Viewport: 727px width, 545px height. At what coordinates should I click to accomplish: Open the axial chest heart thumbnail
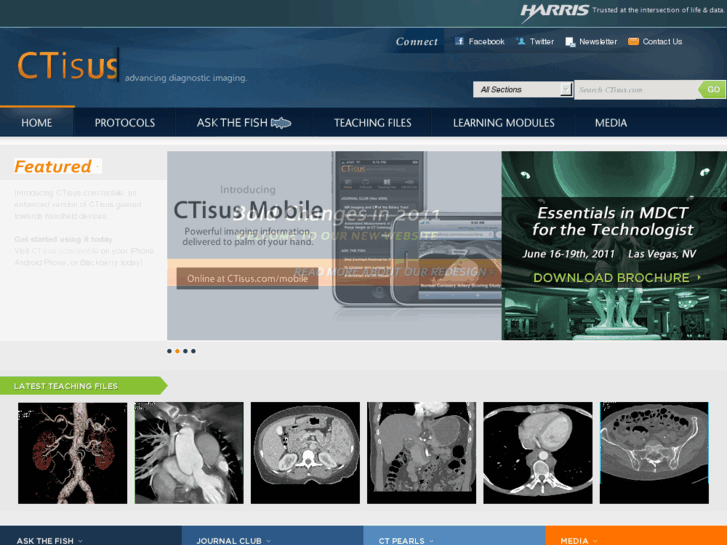point(538,453)
